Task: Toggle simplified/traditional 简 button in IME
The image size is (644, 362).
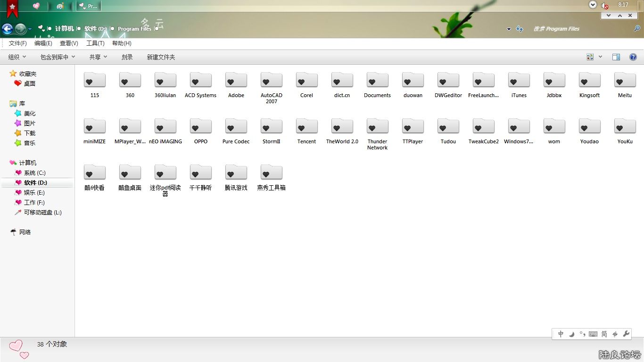Action: pyautogui.click(x=604, y=334)
